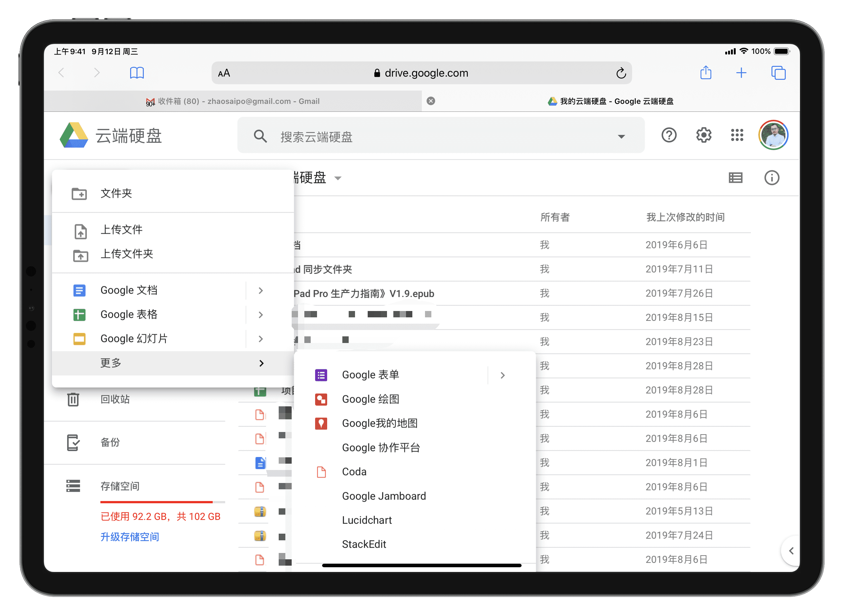
Task: Click 升级存储空间 link
Action: (130, 537)
